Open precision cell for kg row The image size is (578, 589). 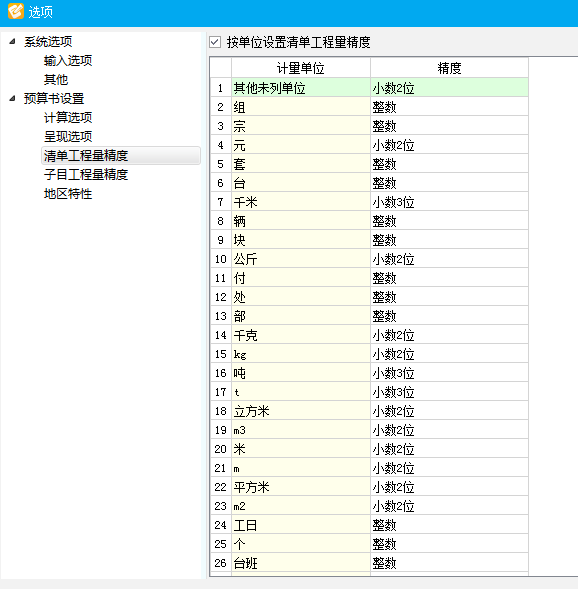(x=450, y=354)
